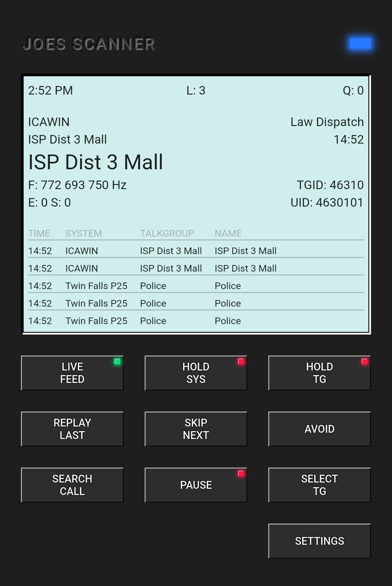Toggle Hold Sys on the current system

196,373
